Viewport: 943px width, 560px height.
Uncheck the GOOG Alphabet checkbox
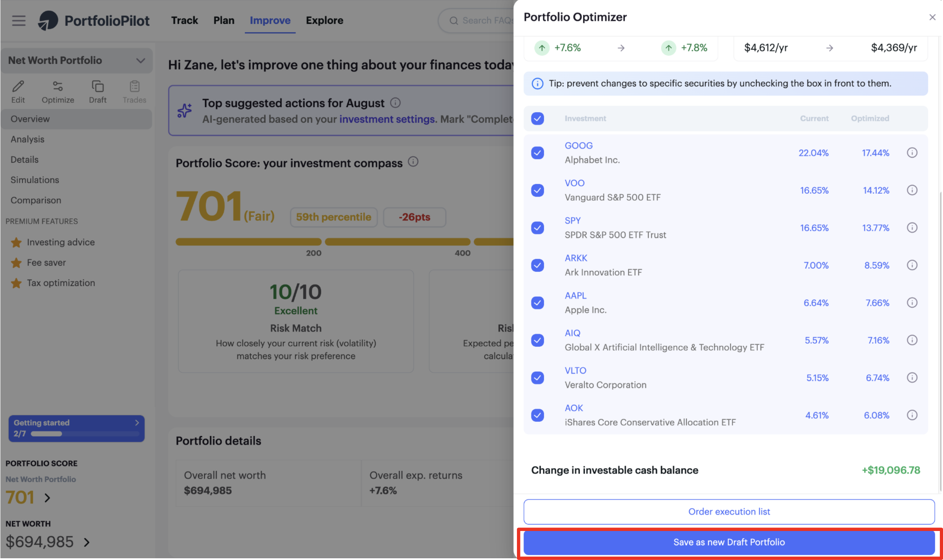click(537, 153)
